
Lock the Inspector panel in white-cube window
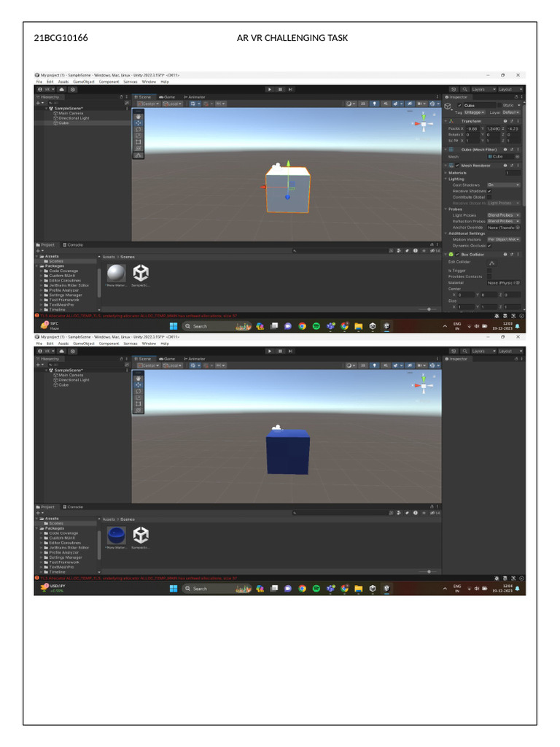[x=516, y=97]
